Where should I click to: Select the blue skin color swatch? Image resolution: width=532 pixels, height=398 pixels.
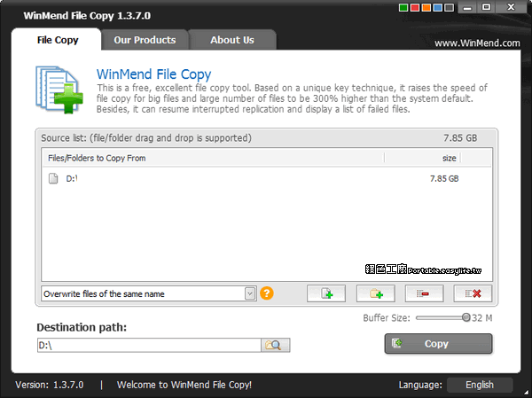[x=438, y=7]
